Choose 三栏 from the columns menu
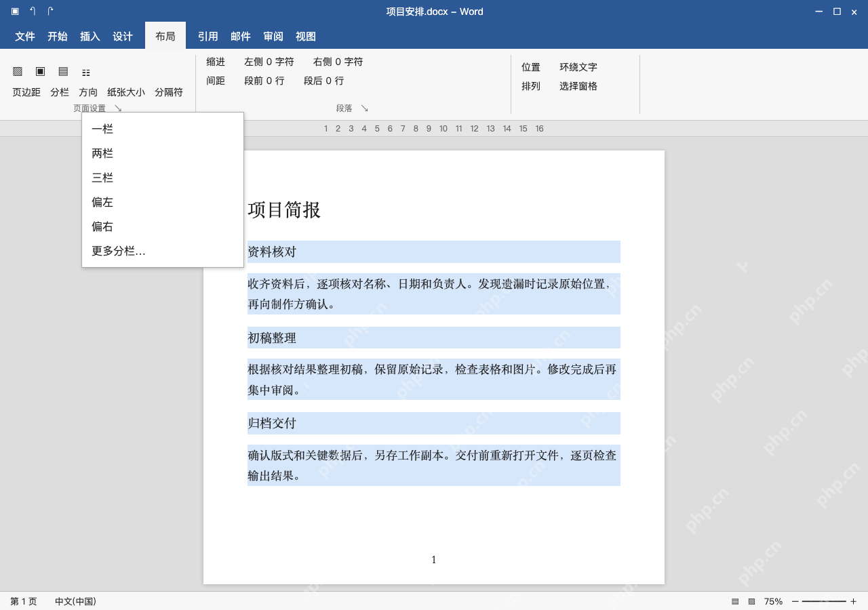868x610 pixels. (x=163, y=178)
